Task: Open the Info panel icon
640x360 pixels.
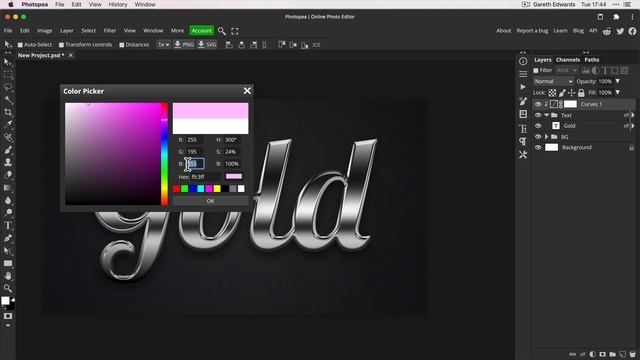Action: pos(523,61)
